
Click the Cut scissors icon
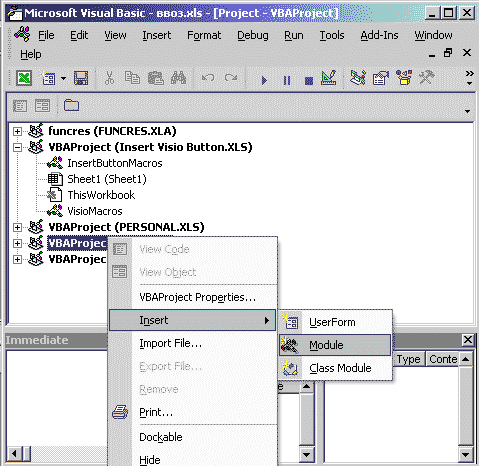point(109,79)
